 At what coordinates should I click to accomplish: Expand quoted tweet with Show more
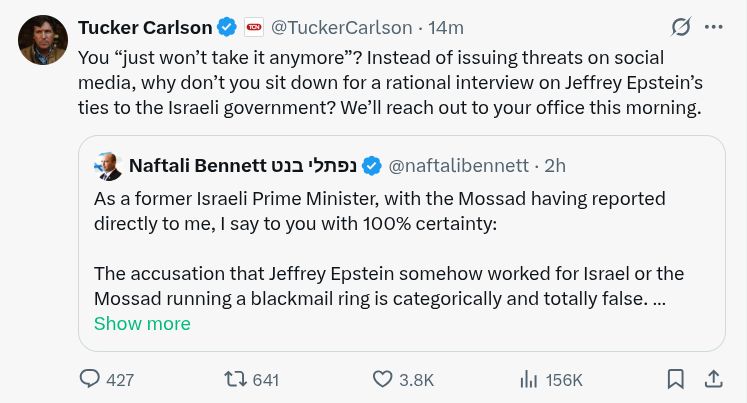142,323
